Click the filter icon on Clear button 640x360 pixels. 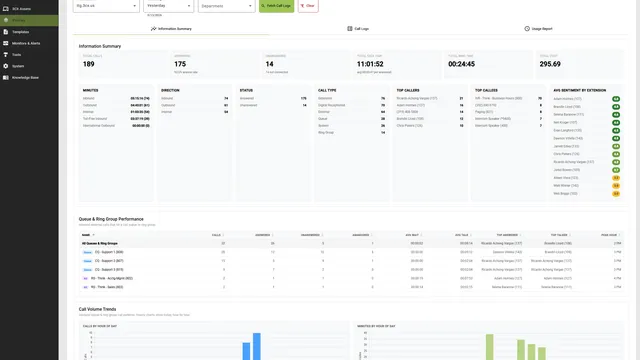[x=302, y=6]
